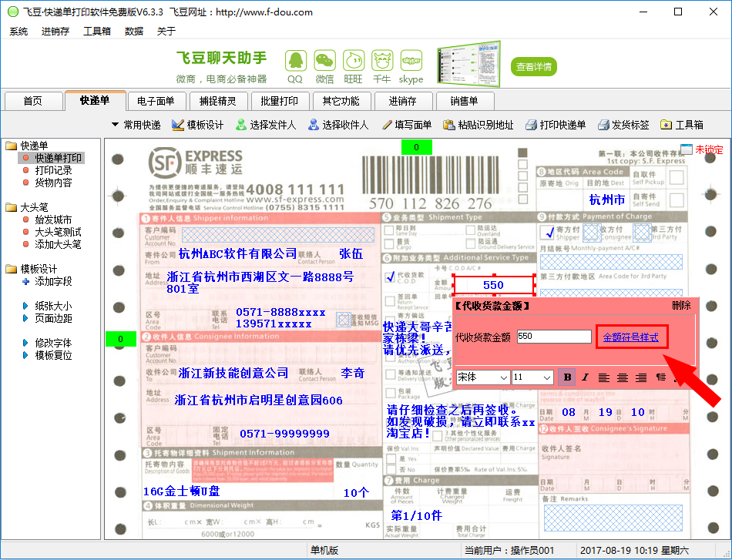
Task: Click the 代收货款金额 input field
Action: (554, 337)
